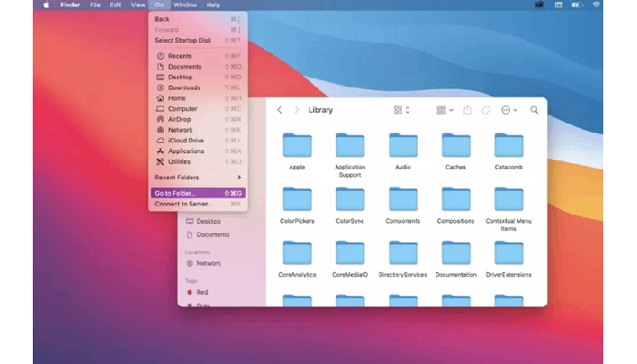Open the group-by options dropdown

[445, 110]
